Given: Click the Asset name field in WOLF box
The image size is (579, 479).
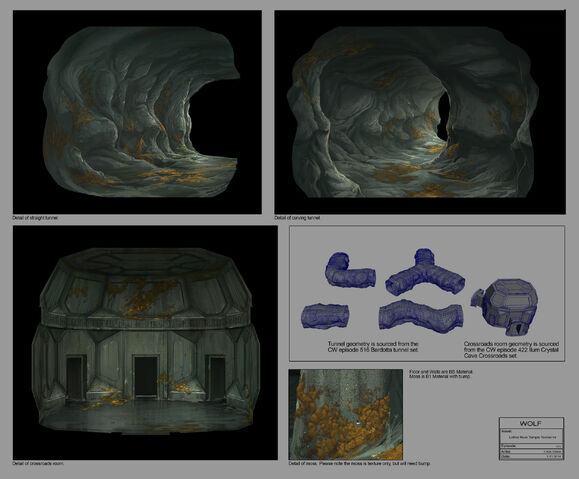Looking at the screenshot, I should click(531, 436).
